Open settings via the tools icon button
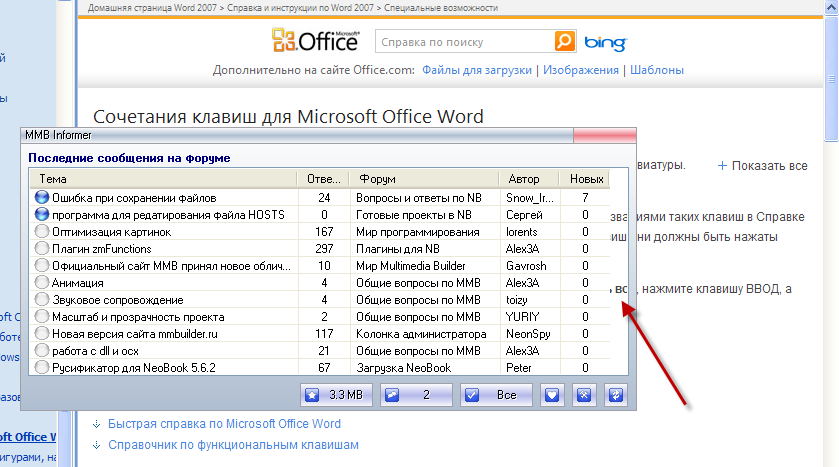The height and width of the screenshot is (467, 839). point(584,395)
